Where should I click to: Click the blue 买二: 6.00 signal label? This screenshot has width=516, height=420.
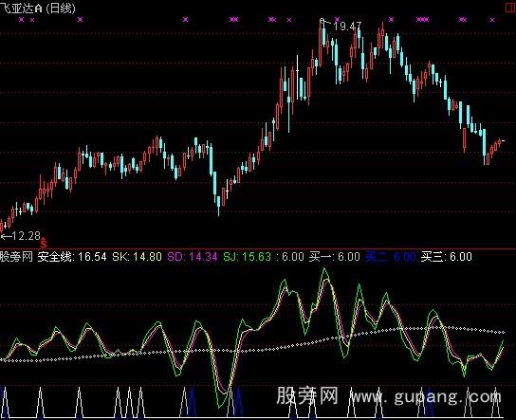click(x=391, y=257)
